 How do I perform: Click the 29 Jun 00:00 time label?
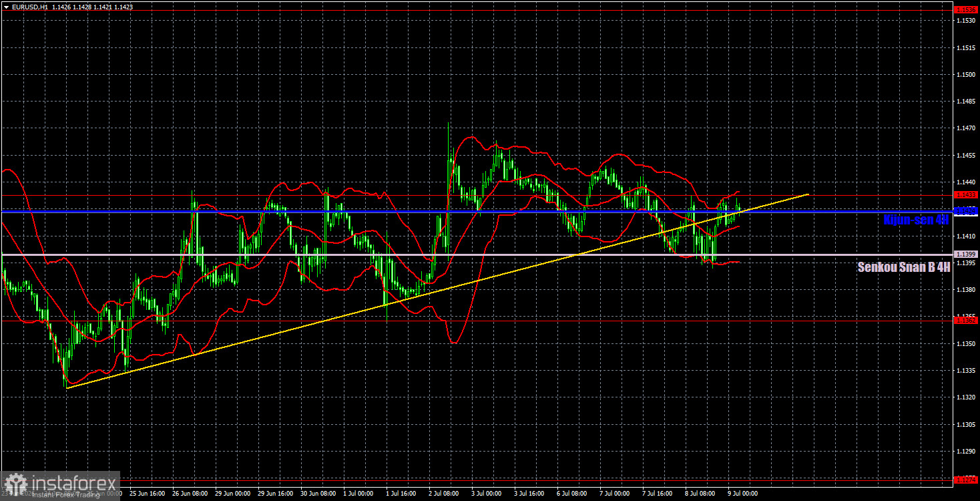coord(233,494)
